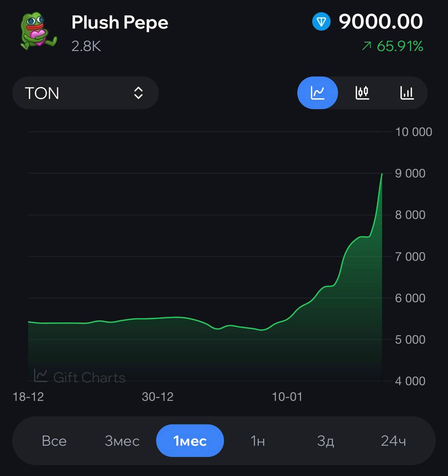Click the TON coin icon beside price
Image resolution: width=448 pixels, height=476 pixels.
pyautogui.click(x=321, y=22)
